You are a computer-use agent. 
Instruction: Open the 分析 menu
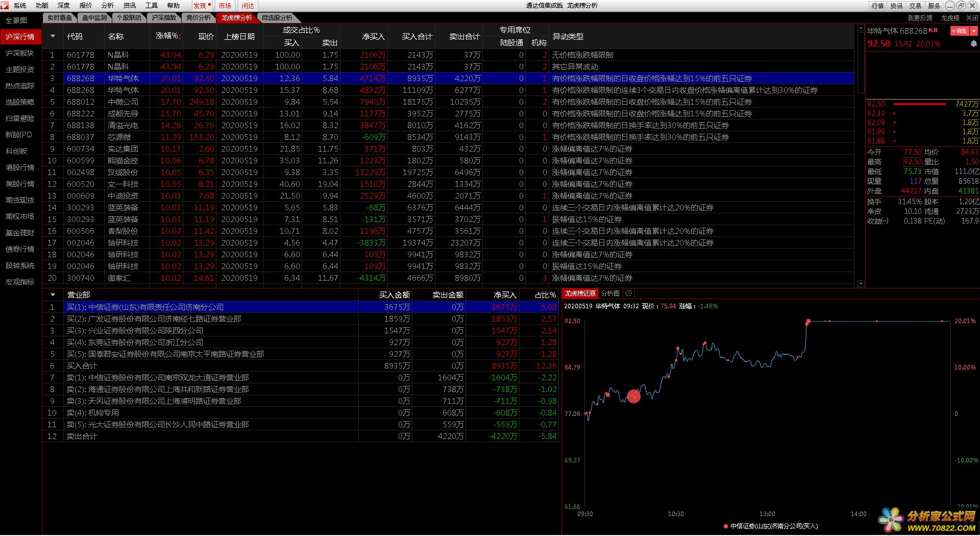click(x=108, y=6)
